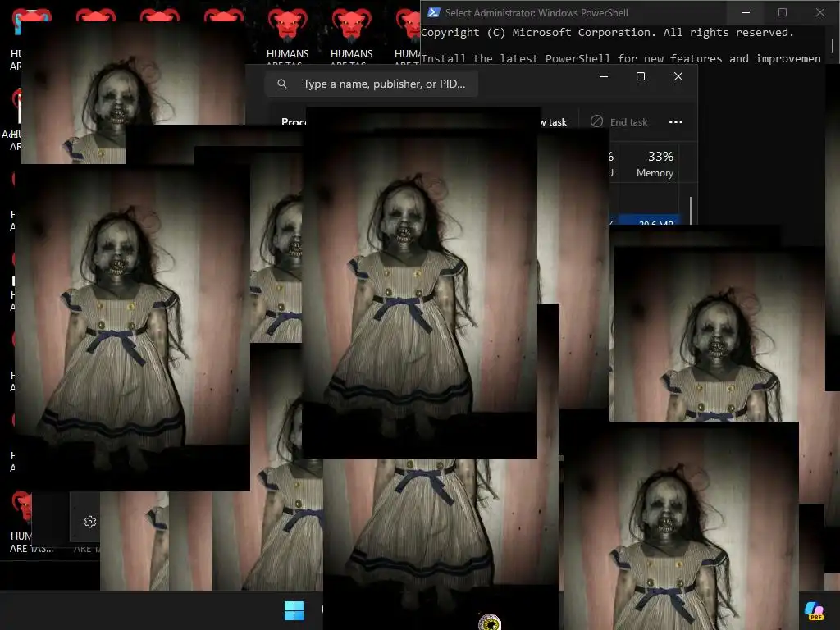Screen dimensions: 840x630
Task: Close the Task Manager window
Action: [678, 76]
